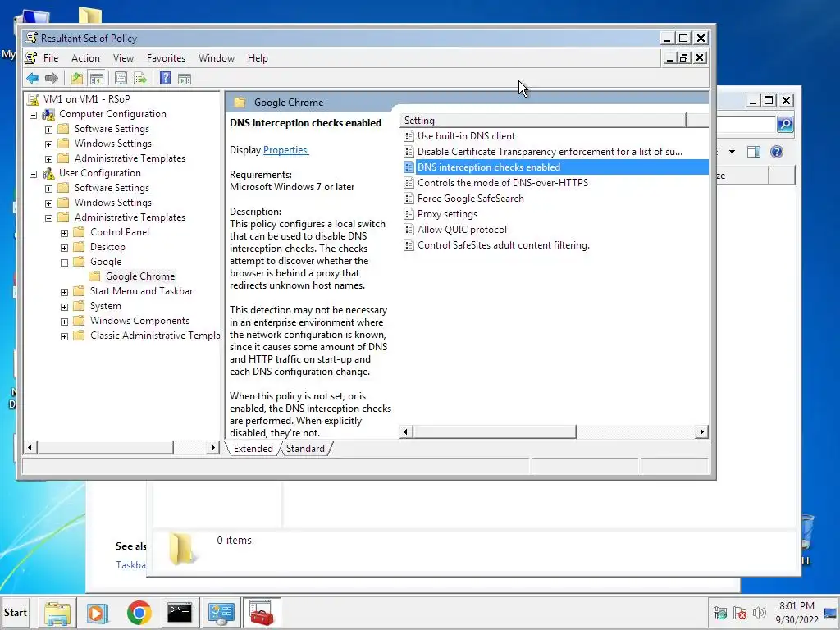Image resolution: width=840 pixels, height=630 pixels.
Task: Toggle the Show/Hide Action Pane icon
Action: tap(185, 79)
